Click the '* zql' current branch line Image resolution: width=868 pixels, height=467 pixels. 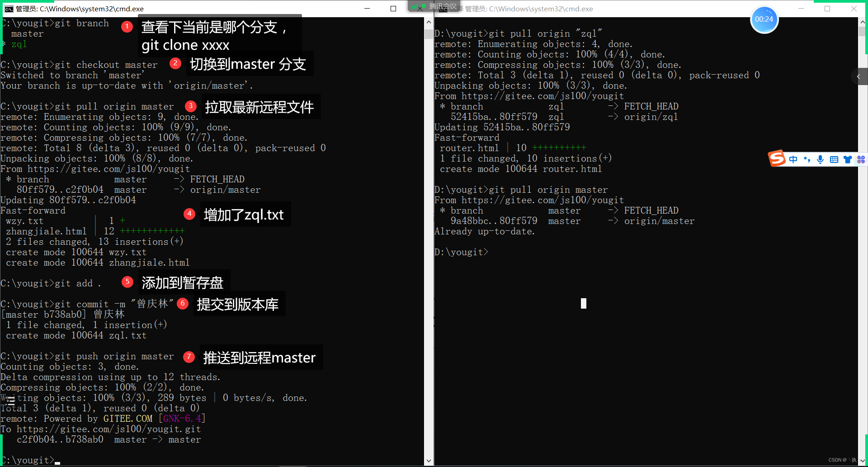click(15, 44)
